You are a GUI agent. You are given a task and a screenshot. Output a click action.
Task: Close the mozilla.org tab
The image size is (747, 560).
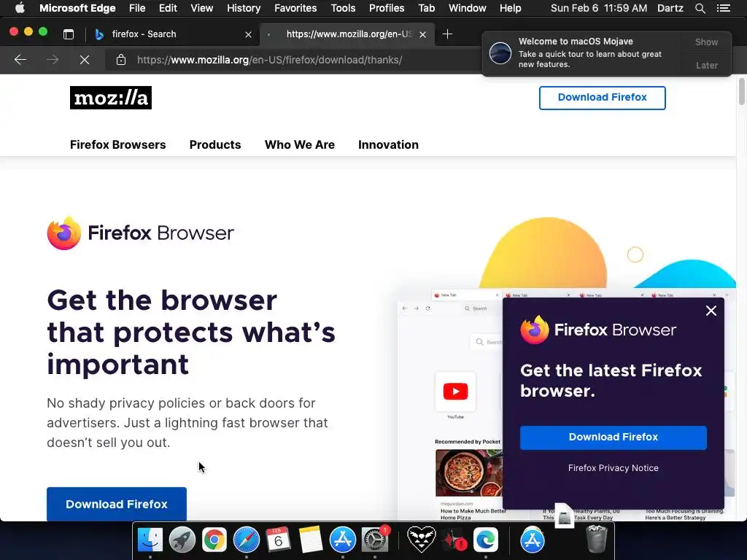422,34
